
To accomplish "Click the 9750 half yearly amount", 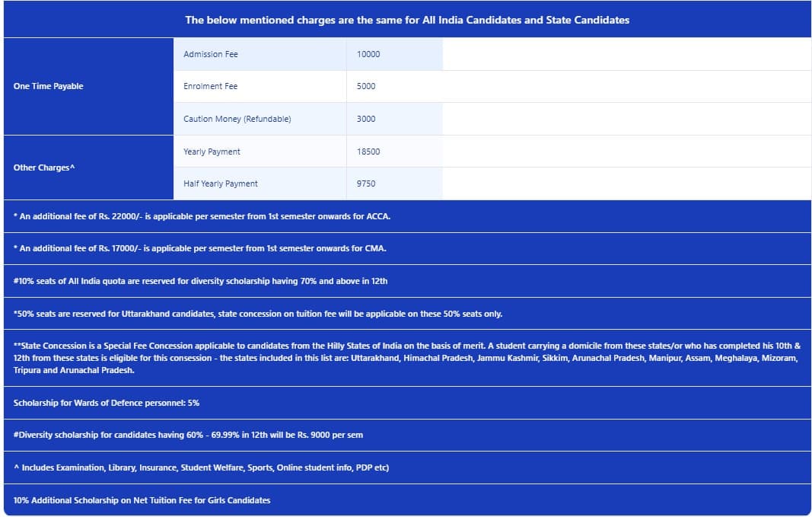I will click(x=366, y=184).
